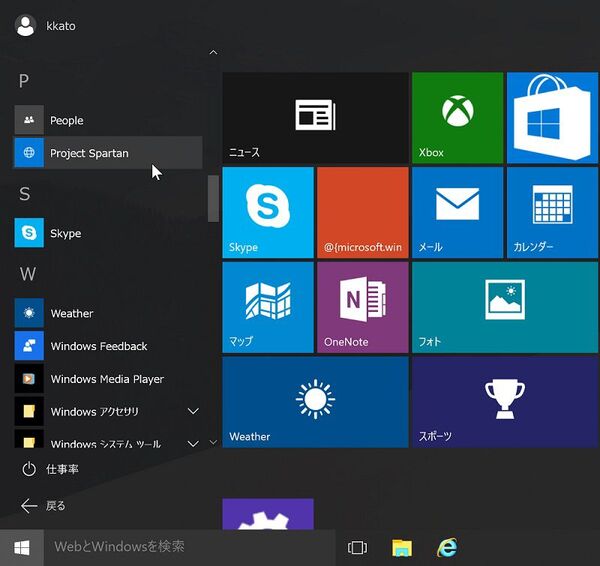Screen dimensions: 600x566
Task: Launch the Xbox tile
Action: [x=457, y=118]
